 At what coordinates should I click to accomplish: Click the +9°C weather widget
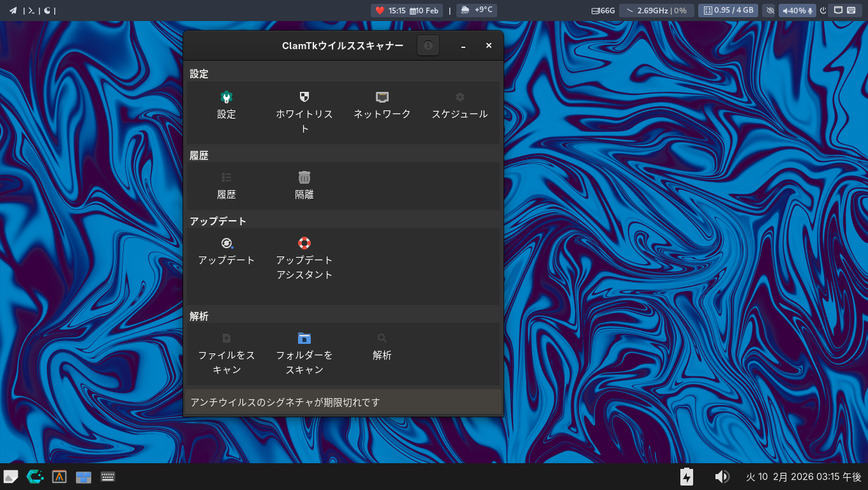[x=477, y=10]
